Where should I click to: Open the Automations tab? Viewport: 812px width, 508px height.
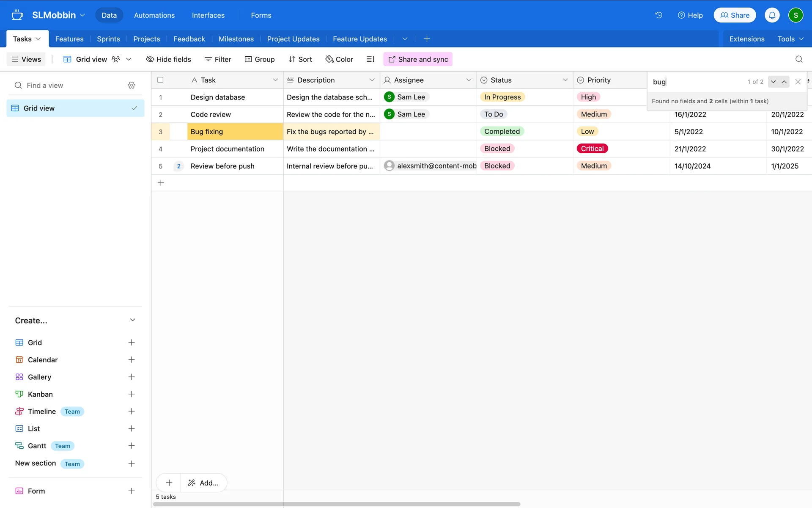point(154,15)
